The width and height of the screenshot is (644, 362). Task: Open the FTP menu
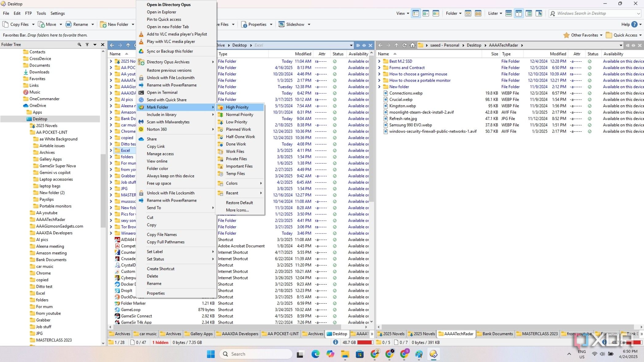tap(28, 13)
